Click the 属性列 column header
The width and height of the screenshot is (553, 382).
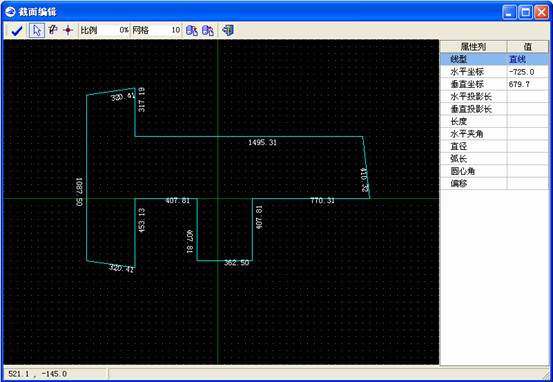pyautogui.click(x=474, y=47)
